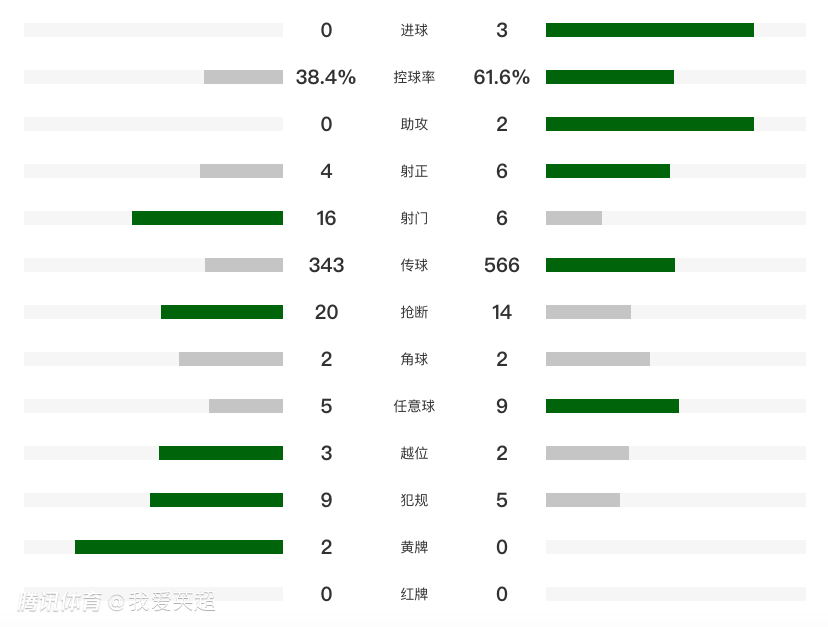Select the 控球率 label
Image resolution: width=828 pixels, height=627 pixels.
click(x=414, y=78)
